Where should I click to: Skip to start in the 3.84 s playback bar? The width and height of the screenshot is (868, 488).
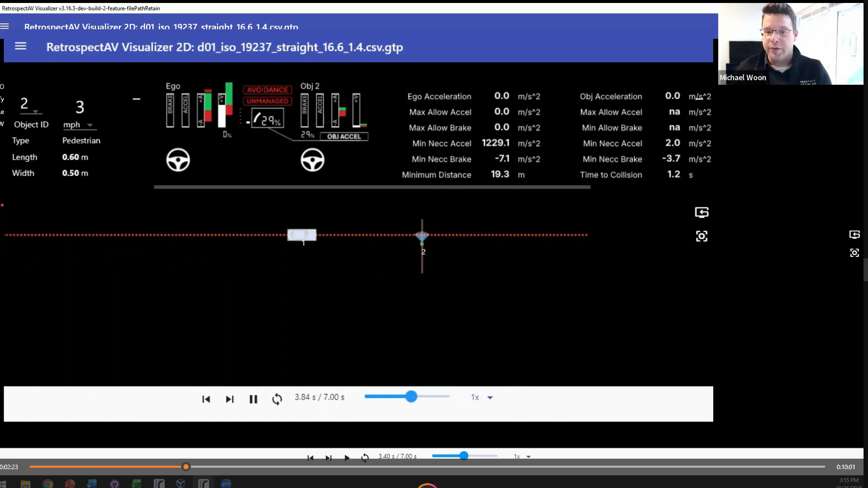pyautogui.click(x=206, y=399)
